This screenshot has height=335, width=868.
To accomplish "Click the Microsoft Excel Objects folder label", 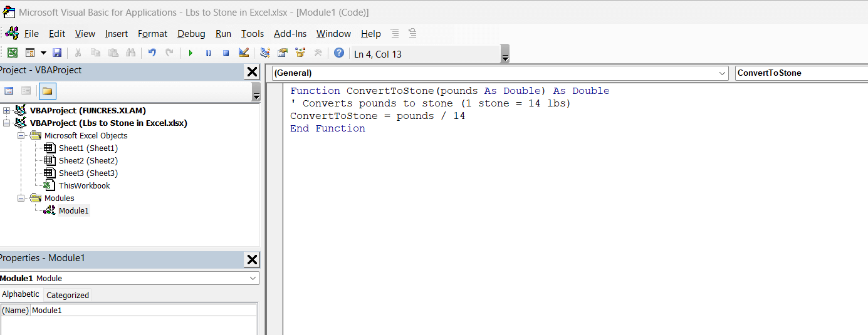I will pyautogui.click(x=86, y=136).
